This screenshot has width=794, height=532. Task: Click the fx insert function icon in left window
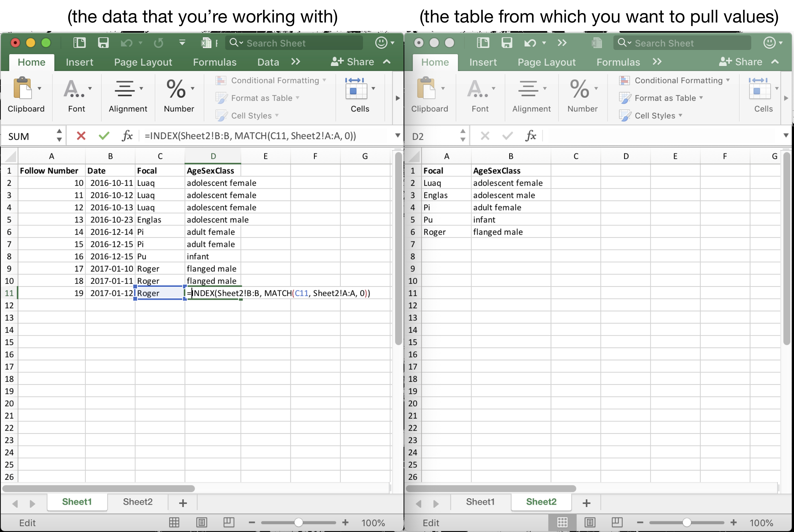click(127, 136)
